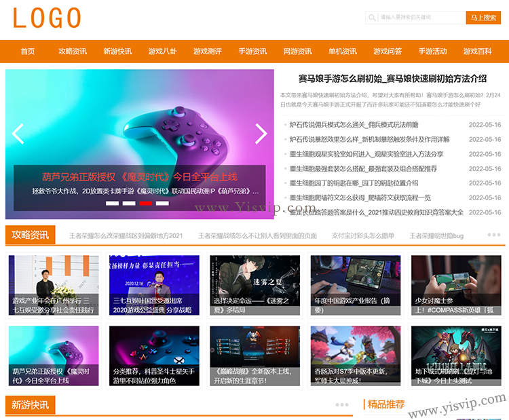Open 重生细胞园丁的钥匙在哪 article
Viewport: 509px width, 420px height.
[354, 183]
